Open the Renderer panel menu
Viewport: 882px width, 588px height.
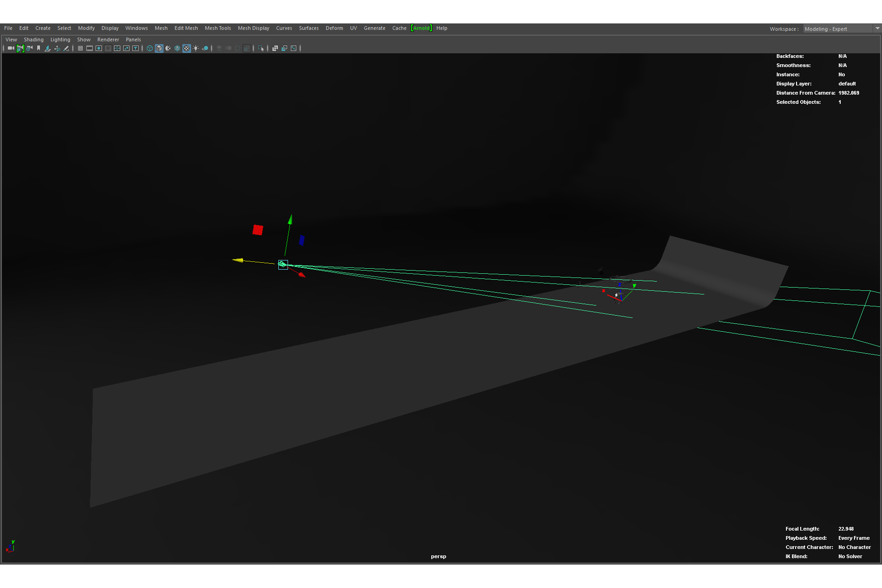(108, 40)
